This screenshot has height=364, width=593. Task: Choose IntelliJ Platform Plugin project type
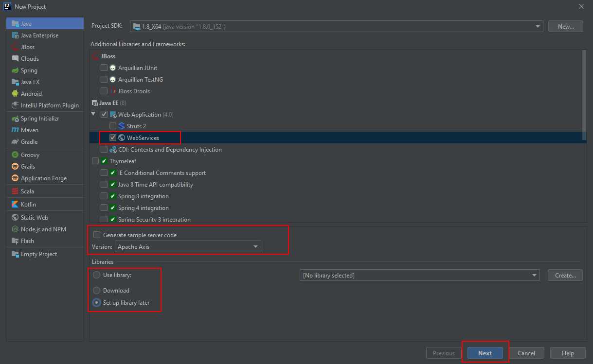pyautogui.click(x=45, y=105)
